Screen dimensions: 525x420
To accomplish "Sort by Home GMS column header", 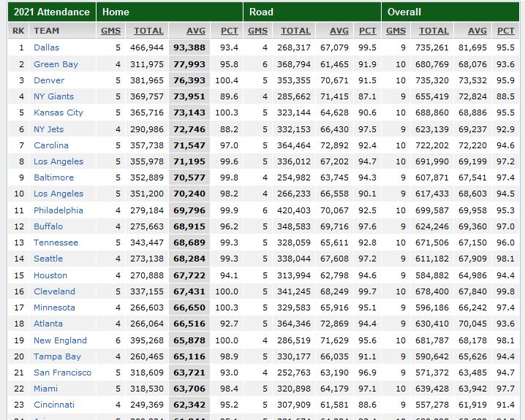I will tap(110, 31).
